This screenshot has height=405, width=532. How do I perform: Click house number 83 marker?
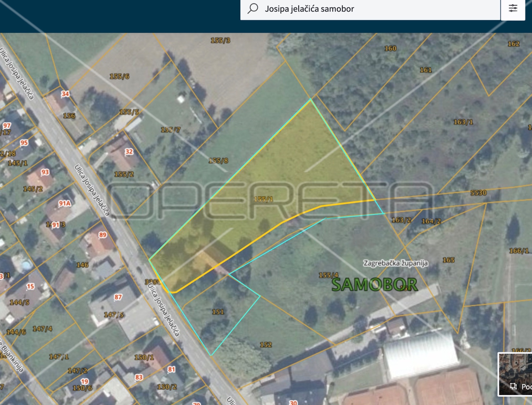coord(139,377)
